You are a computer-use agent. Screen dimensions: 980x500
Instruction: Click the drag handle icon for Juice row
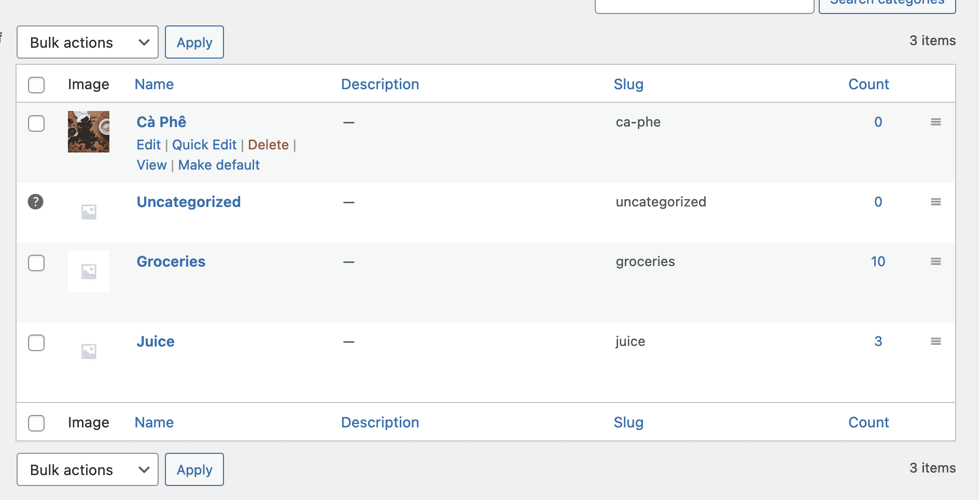click(x=935, y=341)
